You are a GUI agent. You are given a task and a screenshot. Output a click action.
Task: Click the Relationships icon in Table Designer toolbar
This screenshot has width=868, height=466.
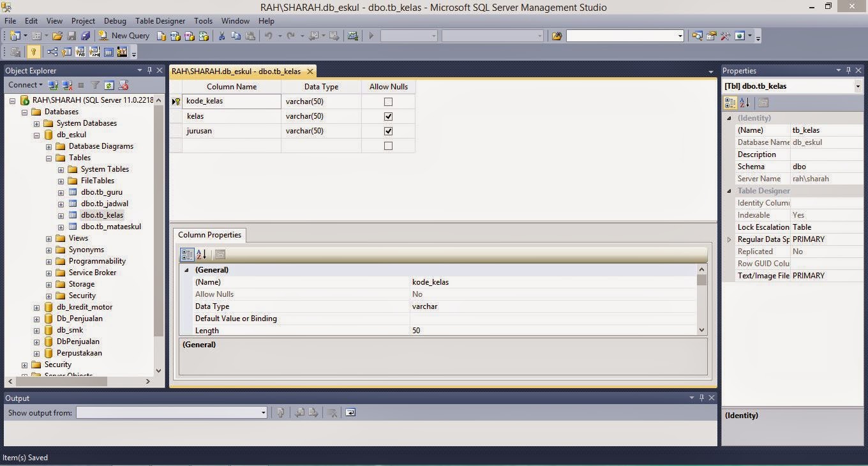pos(52,52)
